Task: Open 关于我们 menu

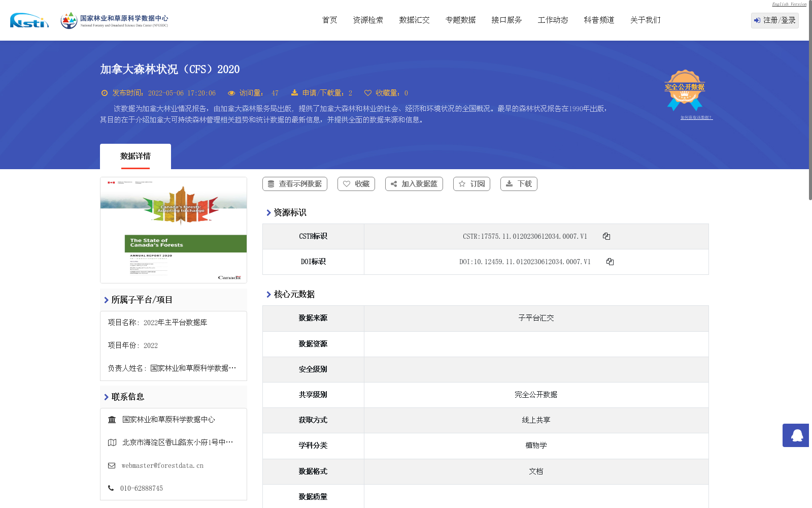Action: point(646,20)
